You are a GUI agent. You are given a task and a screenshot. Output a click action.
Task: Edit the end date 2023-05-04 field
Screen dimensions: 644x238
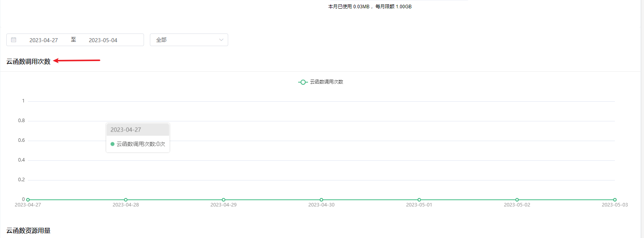click(103, 40)
